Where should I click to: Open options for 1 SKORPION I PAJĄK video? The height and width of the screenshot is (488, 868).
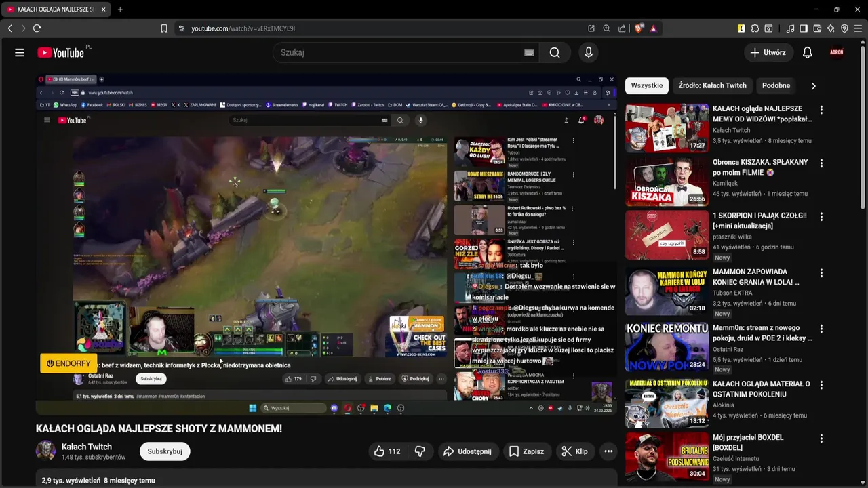point(821,217)
